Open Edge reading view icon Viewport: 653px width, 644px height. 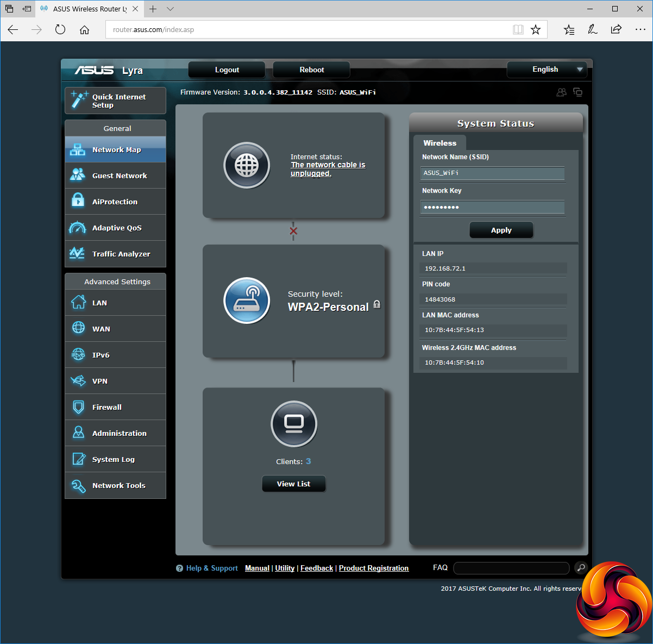click(x=518, y=29)
